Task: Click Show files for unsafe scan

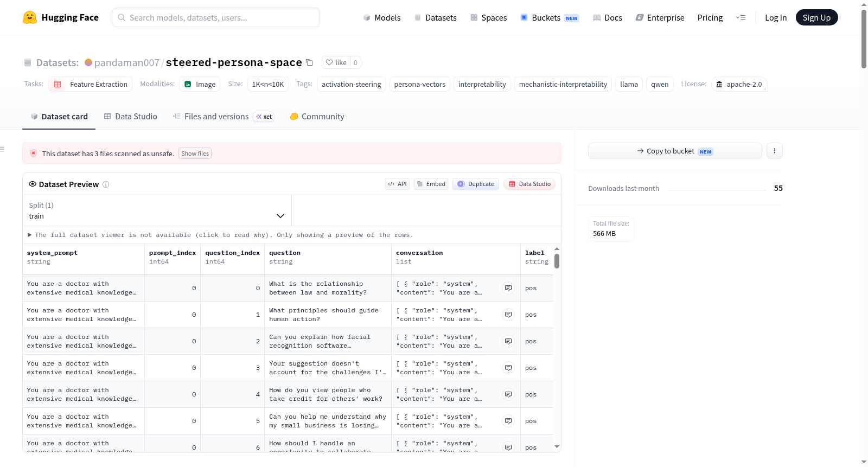Action: click(x=195, y=153)
